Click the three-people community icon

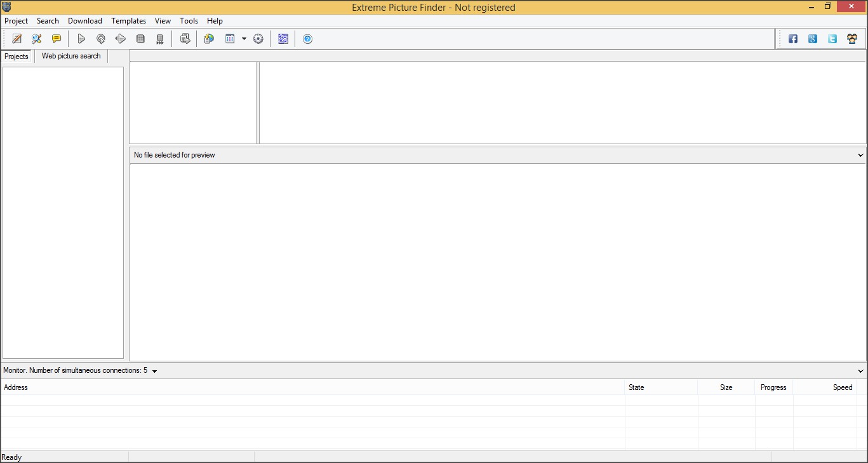coord(852,39)
